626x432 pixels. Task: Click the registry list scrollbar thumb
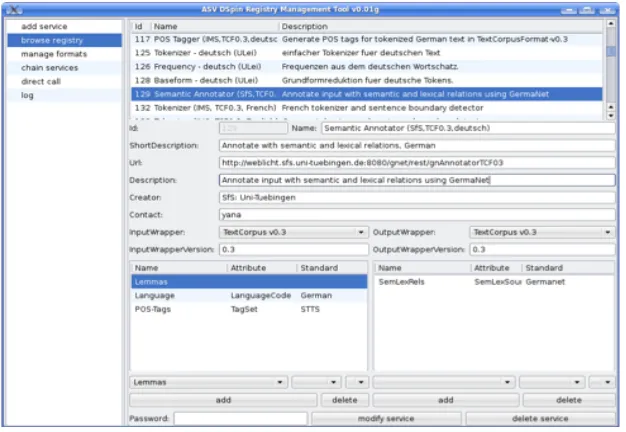[610, 51]
